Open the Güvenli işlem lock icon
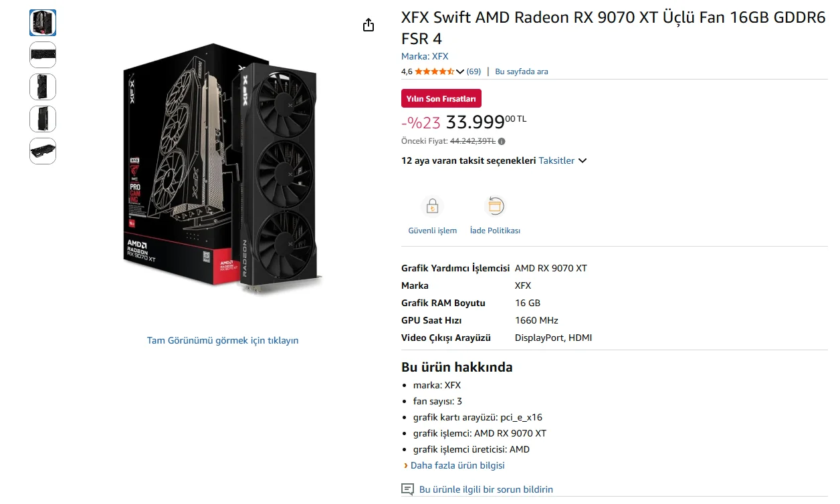Viewport: 840px width, 504px height. (x=432, y=206)
